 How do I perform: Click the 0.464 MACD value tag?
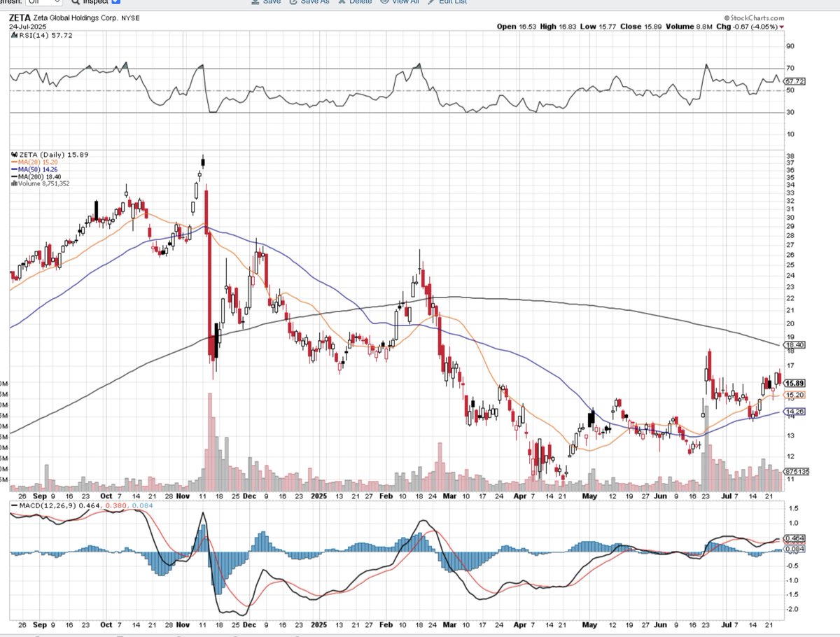tap(795, 538)
